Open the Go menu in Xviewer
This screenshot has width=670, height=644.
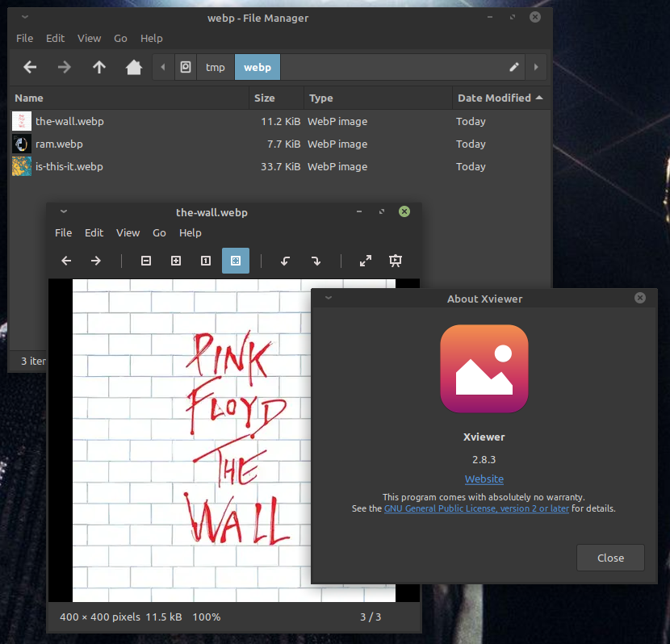tap(159, 232)
